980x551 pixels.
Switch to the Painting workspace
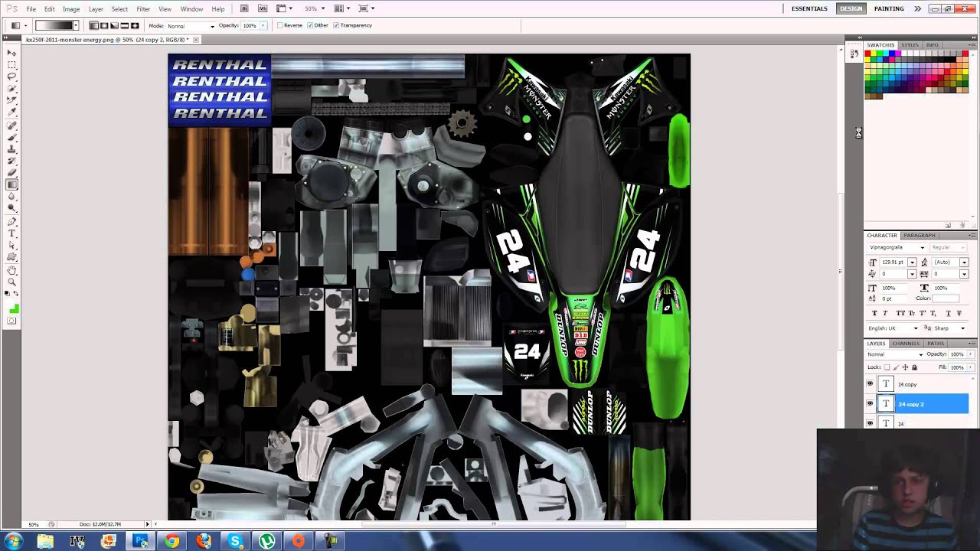(889, 8)
